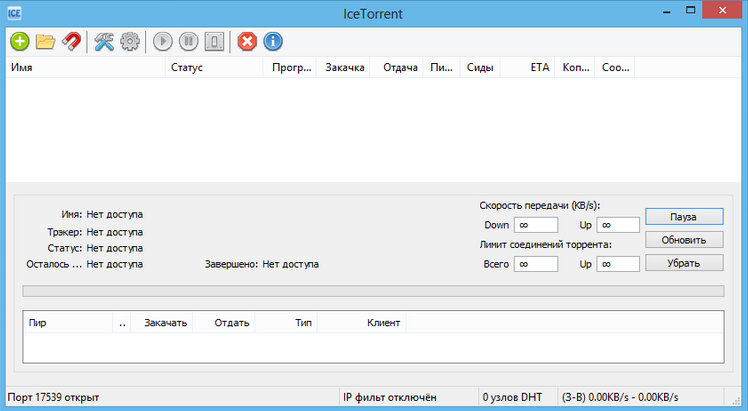Open settings with the gear icon
The height and width of the screenshot is (411, 748).
coord(130,41)
